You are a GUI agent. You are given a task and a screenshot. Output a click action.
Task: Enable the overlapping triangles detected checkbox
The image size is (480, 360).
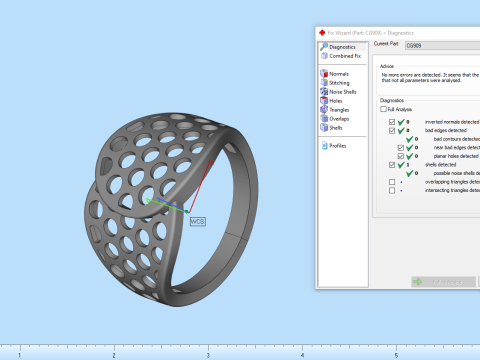point(392,182)
